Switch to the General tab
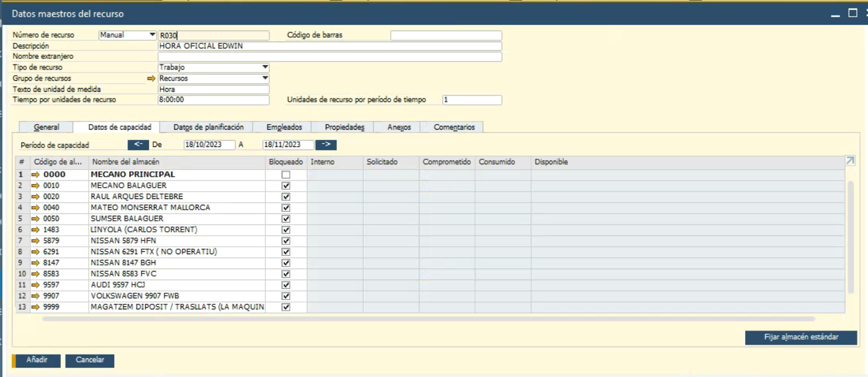Screen dimensions: 868x377 click(47, 127)
